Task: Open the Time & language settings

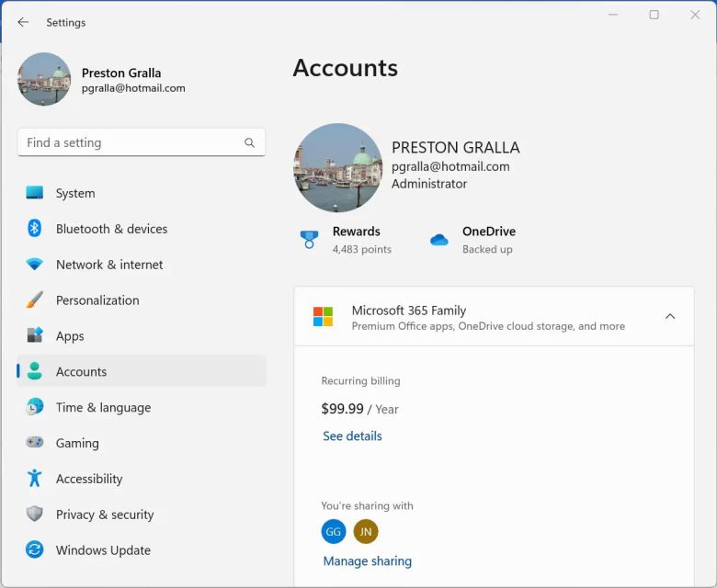Action: [x=102, y=407]
